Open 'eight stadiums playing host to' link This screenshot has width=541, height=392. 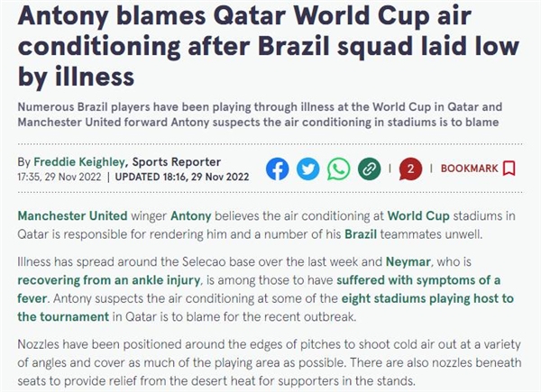427,298
